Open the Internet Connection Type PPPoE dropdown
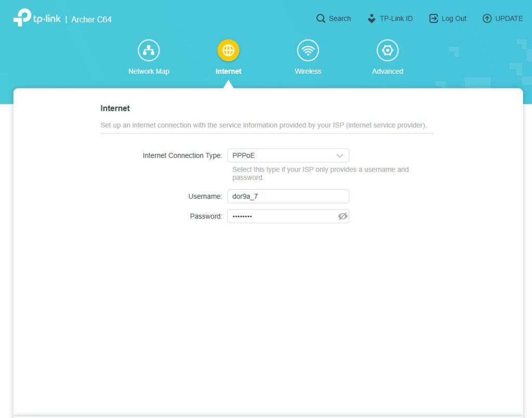 coord(281,155)
